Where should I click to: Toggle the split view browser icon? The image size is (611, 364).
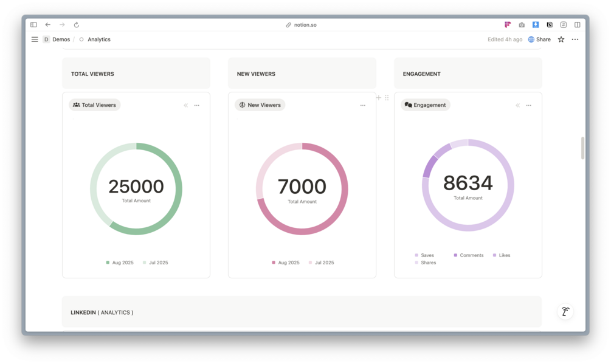(578, 24)
